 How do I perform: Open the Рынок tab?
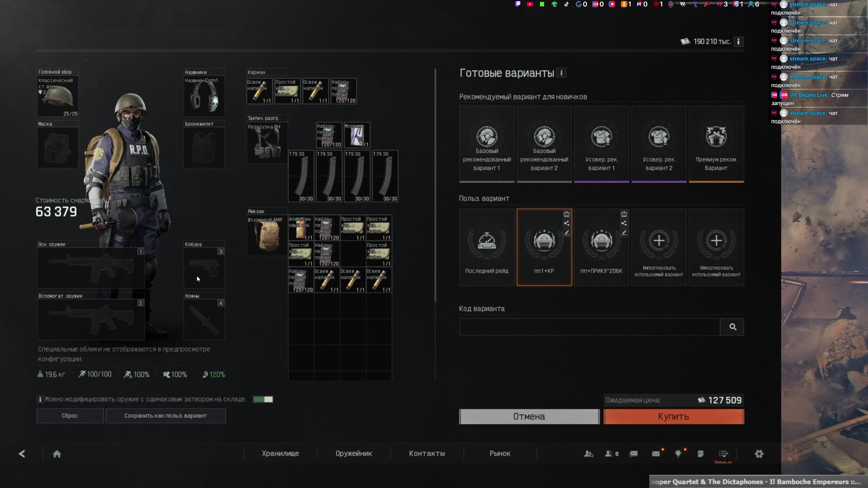tap(500, 453)
